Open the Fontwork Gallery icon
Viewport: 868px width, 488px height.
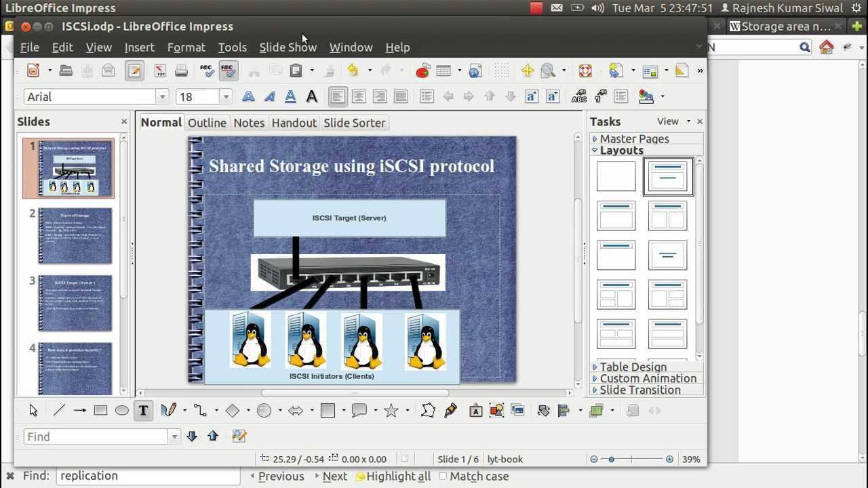[475, 410]
